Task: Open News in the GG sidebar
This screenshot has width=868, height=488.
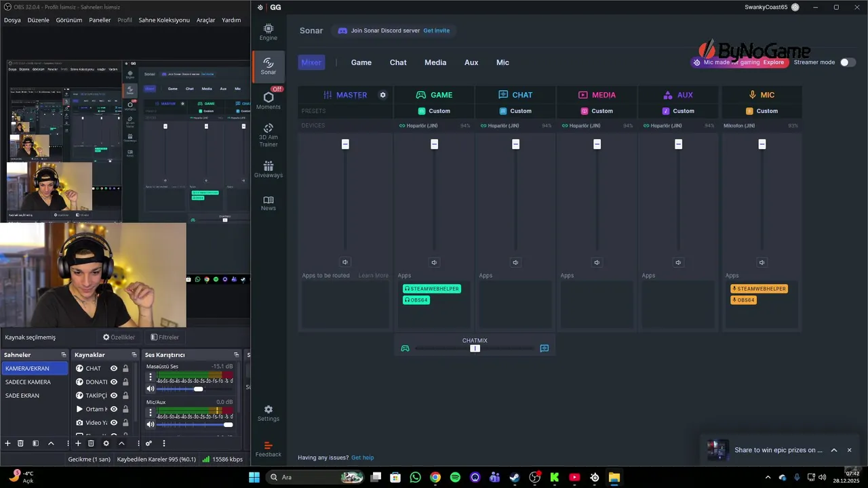Action: 269,203
